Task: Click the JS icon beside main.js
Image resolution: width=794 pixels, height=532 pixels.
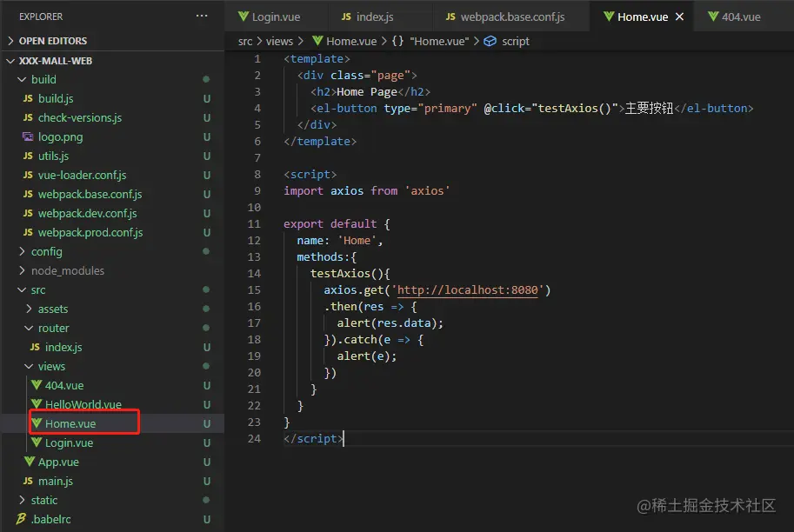Action: (28, 481)
